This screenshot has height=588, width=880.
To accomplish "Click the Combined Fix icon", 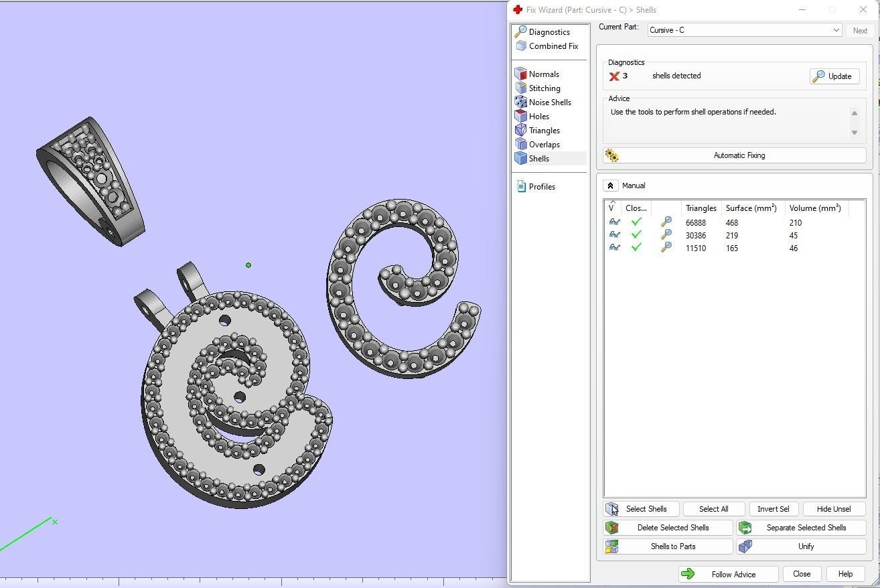I will click(521, 46).
